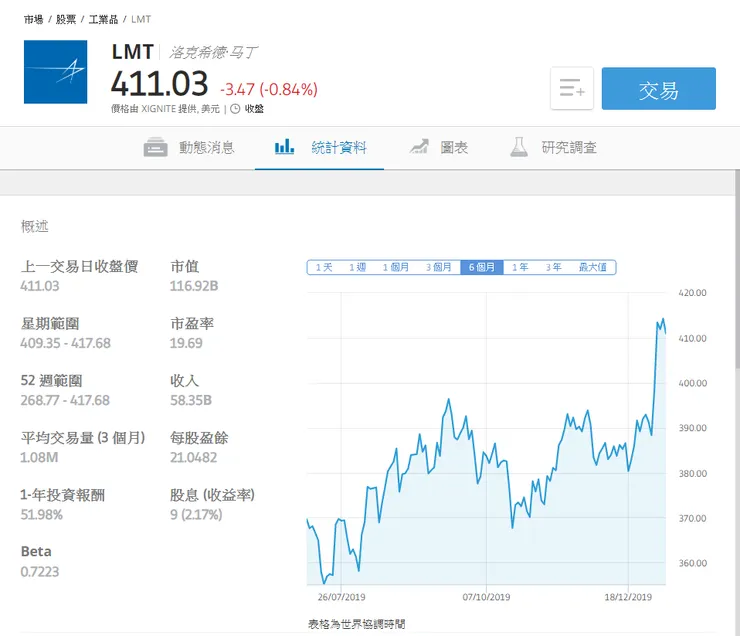Click the flask icon beside 研究調查
The image size is (740, 636).
tap(519, 147)
